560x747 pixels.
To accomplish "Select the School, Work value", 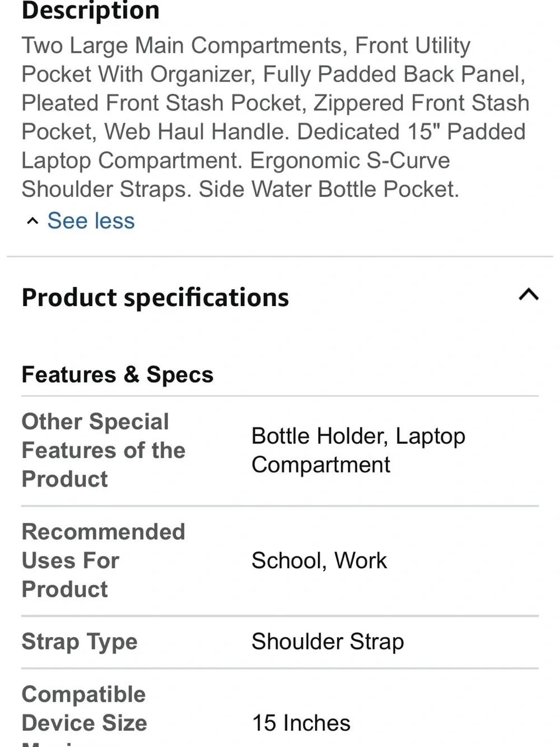I will pos(319,560).
